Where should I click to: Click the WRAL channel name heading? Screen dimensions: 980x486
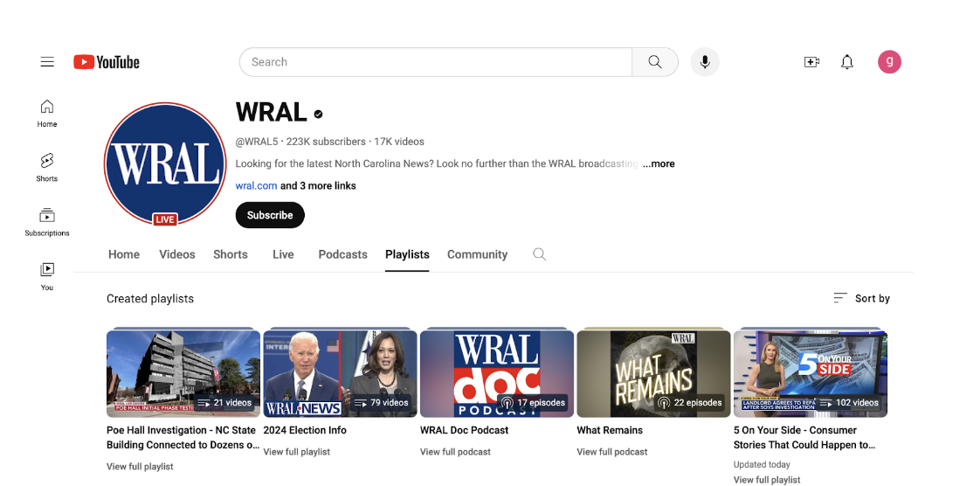pyautogui.click(x=272, y=113)
